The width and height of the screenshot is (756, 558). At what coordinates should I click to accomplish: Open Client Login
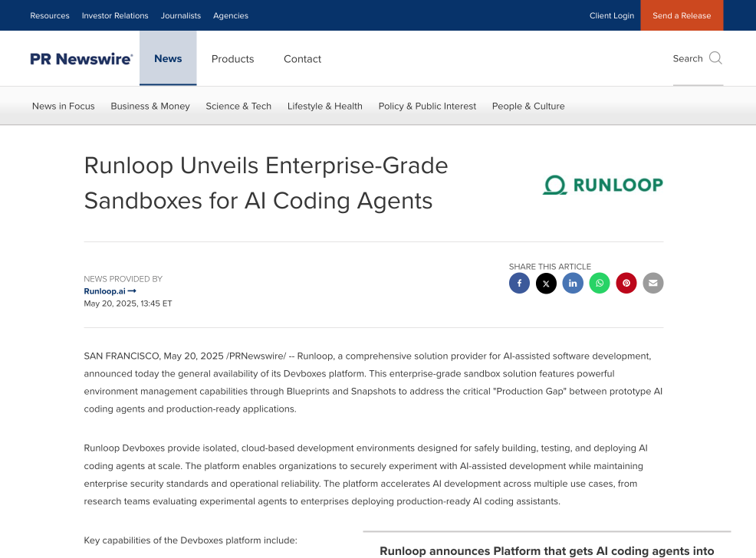coord(612,15)
